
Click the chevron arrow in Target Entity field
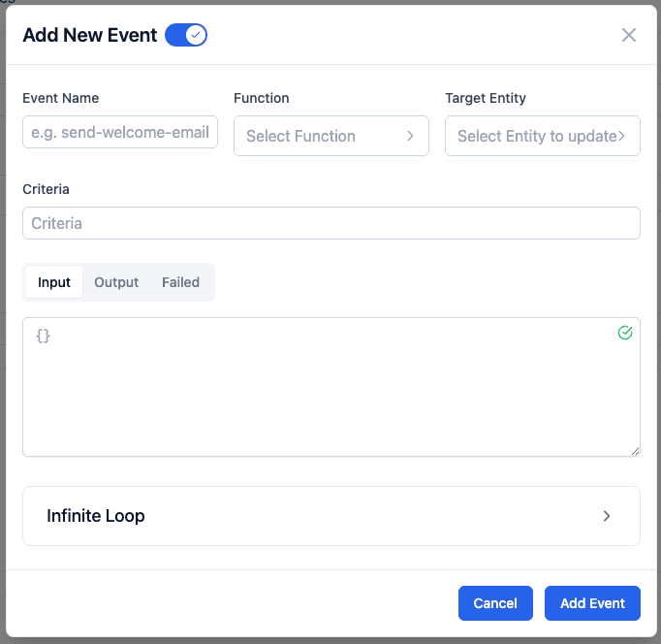[622, 136]
